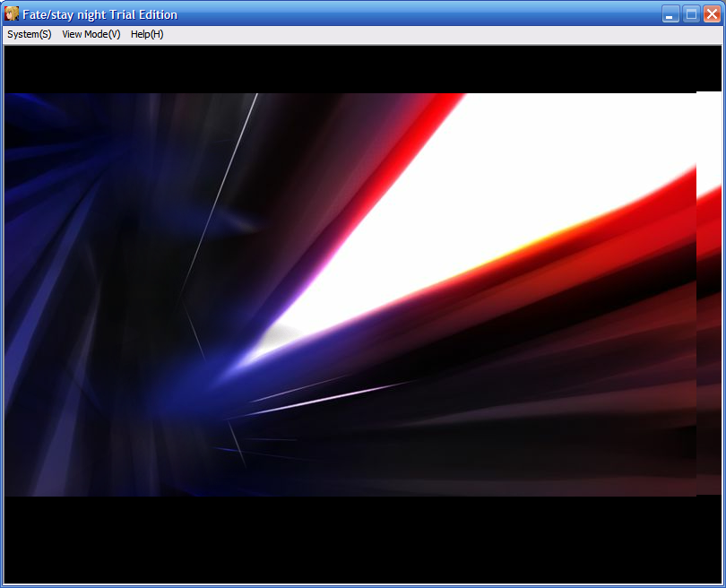The height and width of the screenshot is (588, 726).
Task: Open the Help(H) menu
Action: coord(147,34)
